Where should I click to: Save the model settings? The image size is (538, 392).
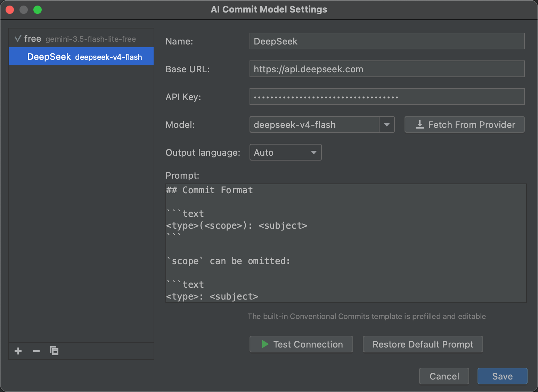tap(503, 376)
